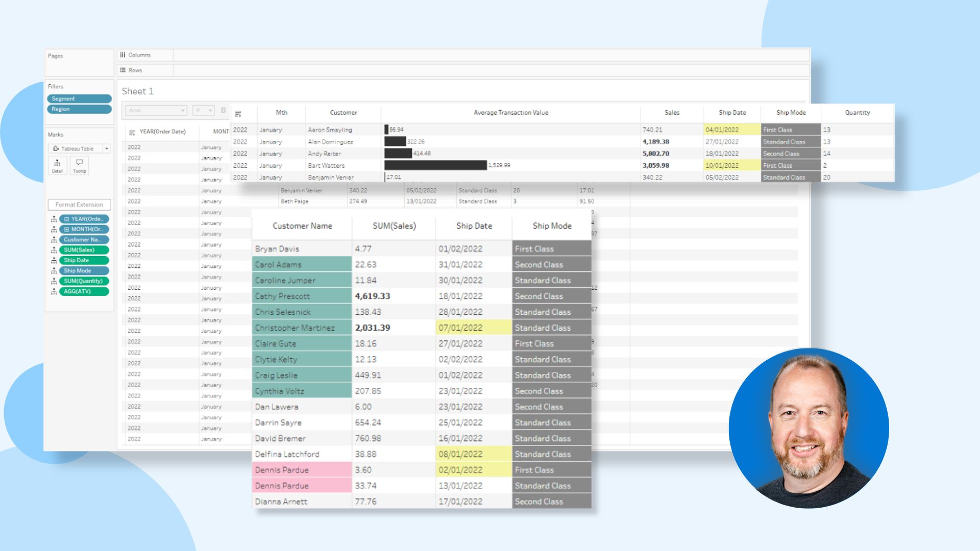Image resolution: width=980 pixels, height=551 pixels.
Task: Click Dennis Pardue pink cell with 3.60 sales
Action: pyautogui.click(x=302, y=470)
